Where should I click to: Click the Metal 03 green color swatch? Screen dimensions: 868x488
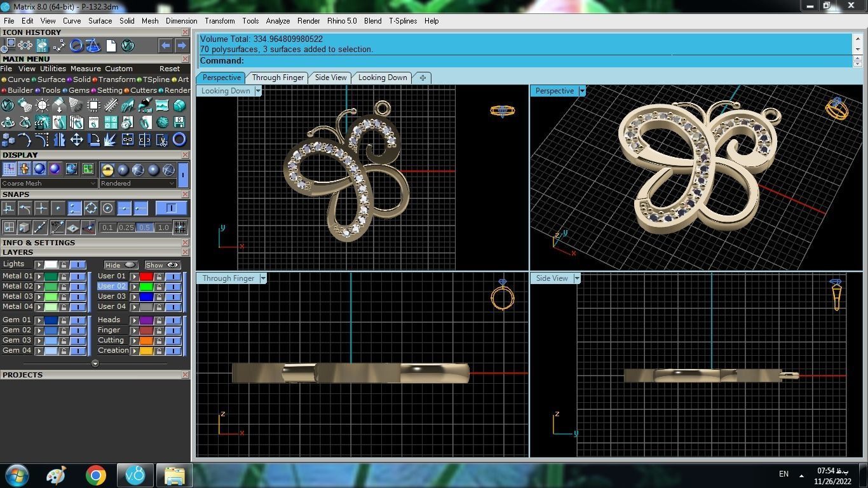pyautogui.click(x=51, y=297)
